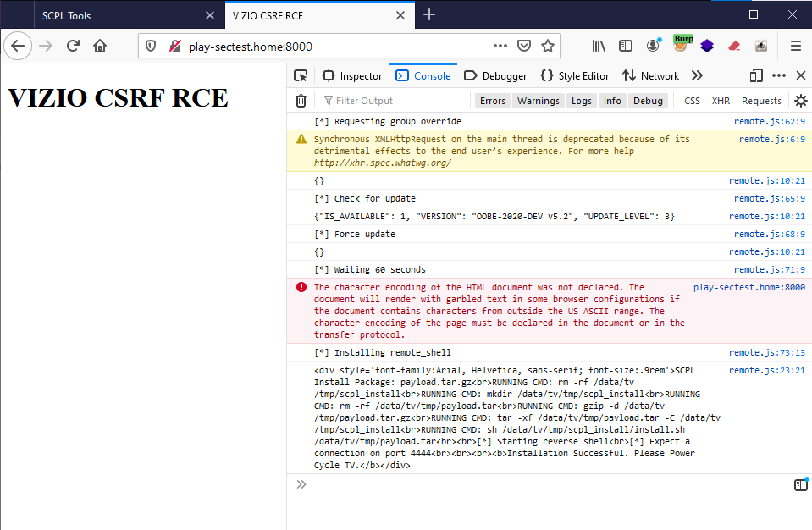Viewport: 812px width, 530px height.
Task: Toggle the Requests filter
Action: pos(761,101)
